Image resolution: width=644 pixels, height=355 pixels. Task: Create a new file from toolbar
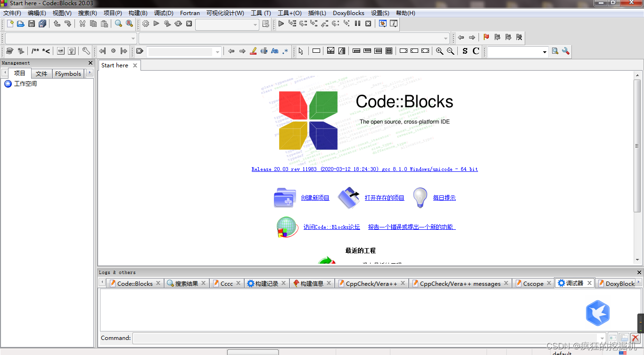point(10,24)
